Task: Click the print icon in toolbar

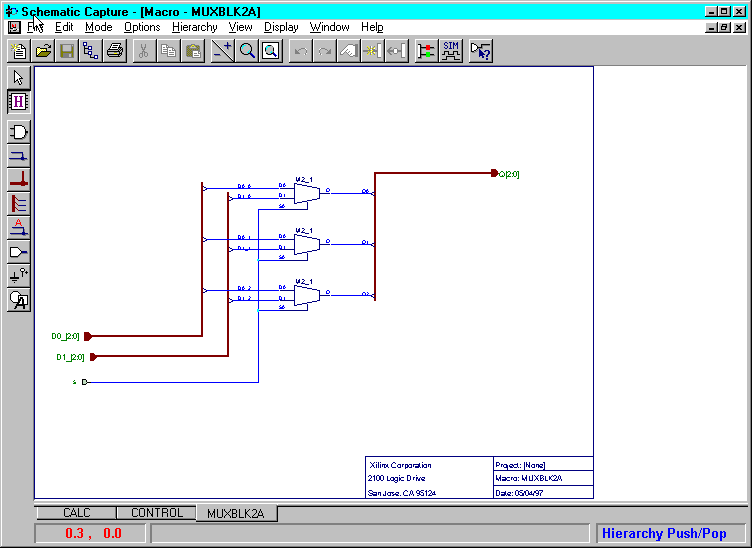Action: coord(114,50)
